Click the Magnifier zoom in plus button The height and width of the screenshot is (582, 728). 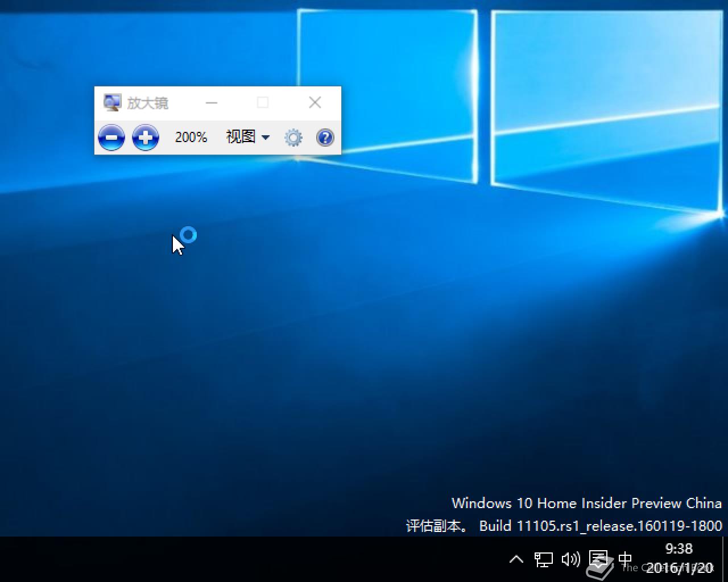point(146,138)
